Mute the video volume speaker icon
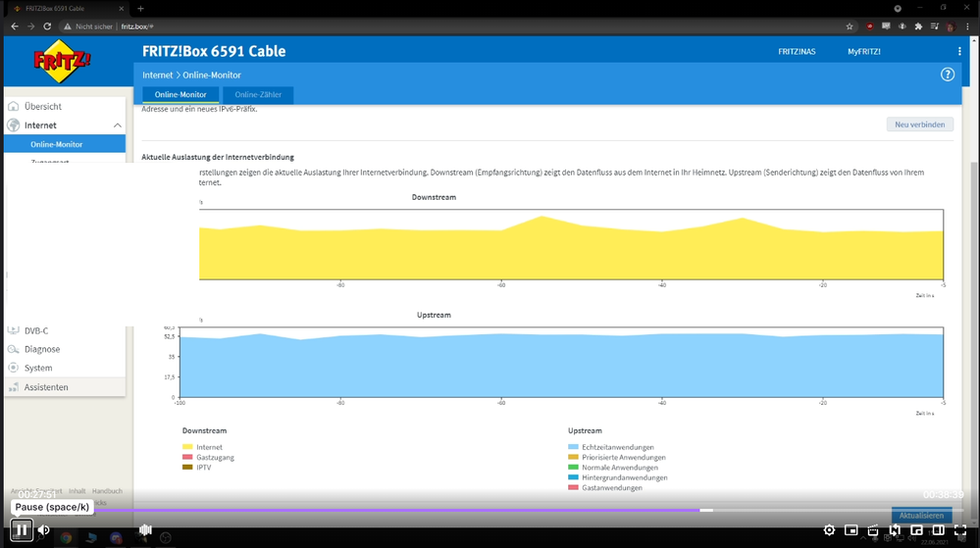The height and width of the screenshot is (548, 980). click(44, 530)
